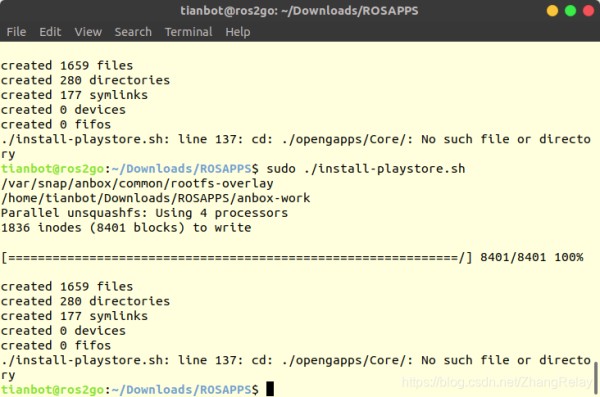Click the Parallel unsquashfs output line
Image resolution: width=600 pixels, height=397 pixels.
point(144,213)
